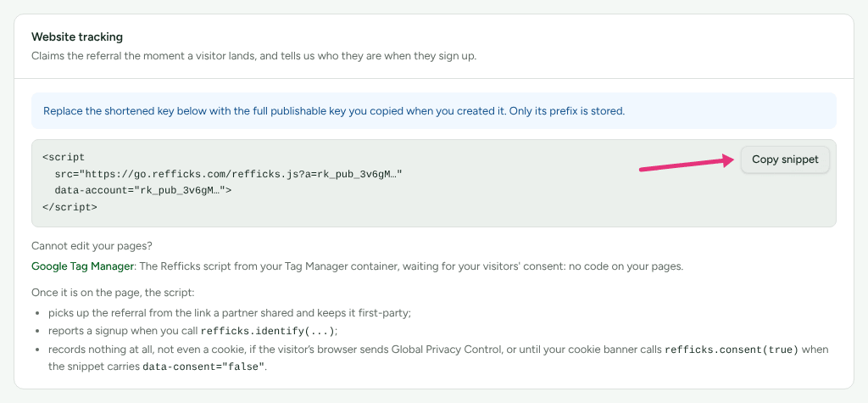Viewport: 868px width, 403px height.
Task: Click the blue publishable key notice
Action: click(x=433, y=111)
